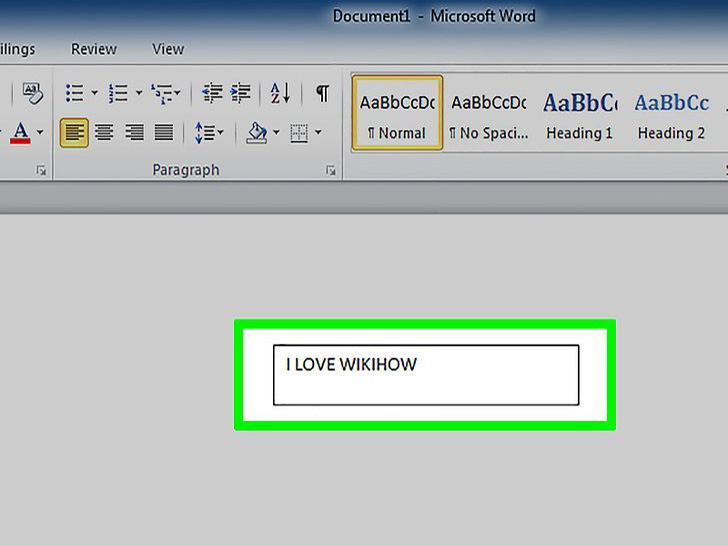The image size is (728, 546).
Task: Click the Clear Formatting icon
Action: point(32,93)
